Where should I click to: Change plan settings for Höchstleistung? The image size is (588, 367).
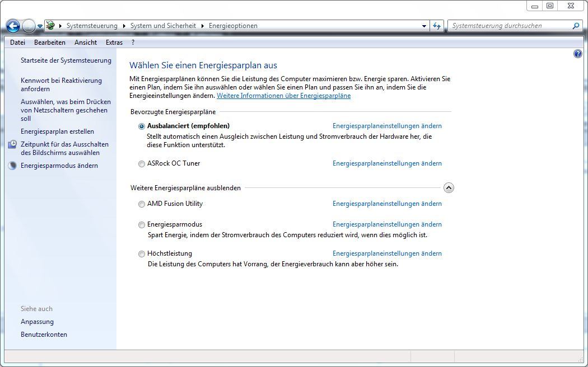coord(387,253)
